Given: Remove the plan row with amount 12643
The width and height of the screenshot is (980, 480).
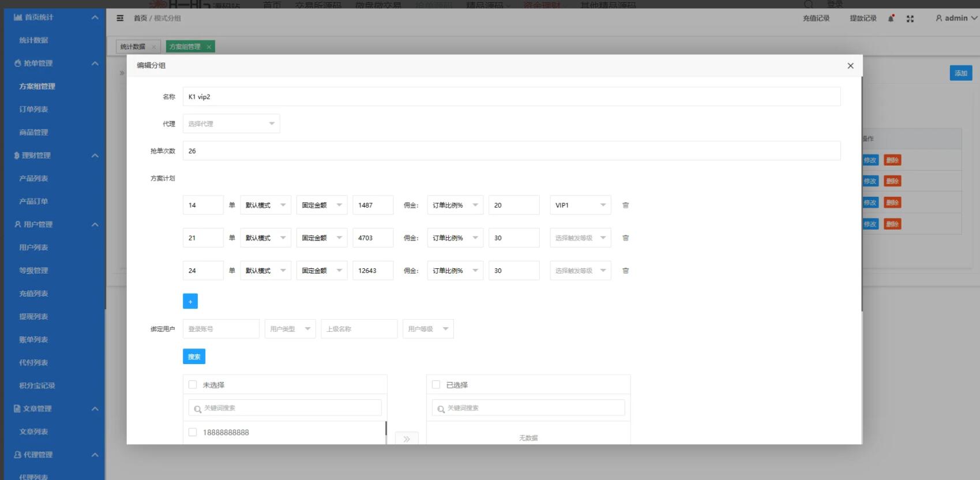Looking at the screenshot, I should tap(625, 271).
